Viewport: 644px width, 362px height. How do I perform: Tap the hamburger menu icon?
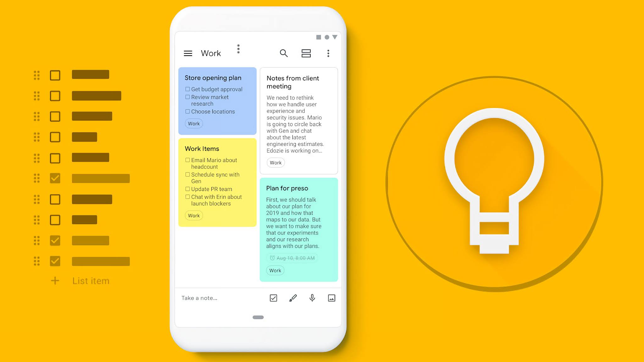pos(187,53)
